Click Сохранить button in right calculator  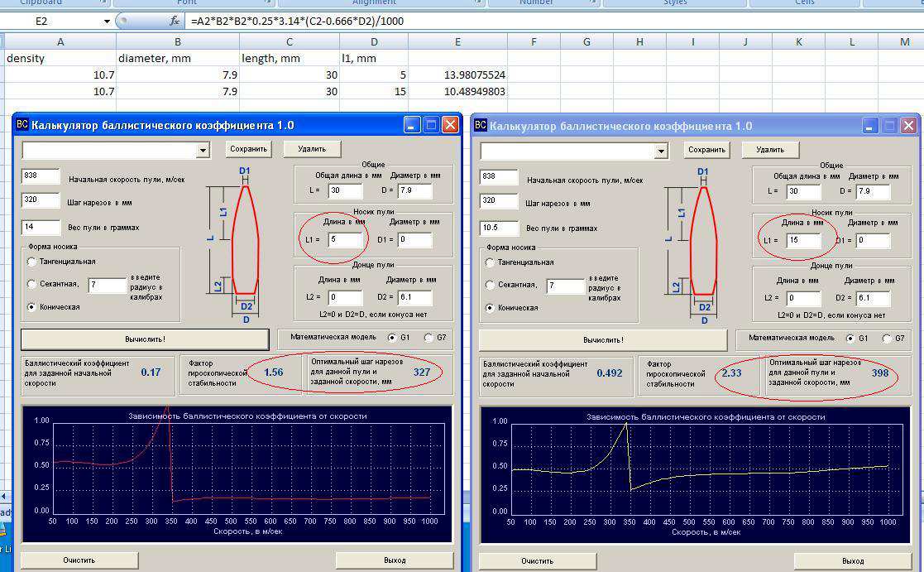coord(706,150)
